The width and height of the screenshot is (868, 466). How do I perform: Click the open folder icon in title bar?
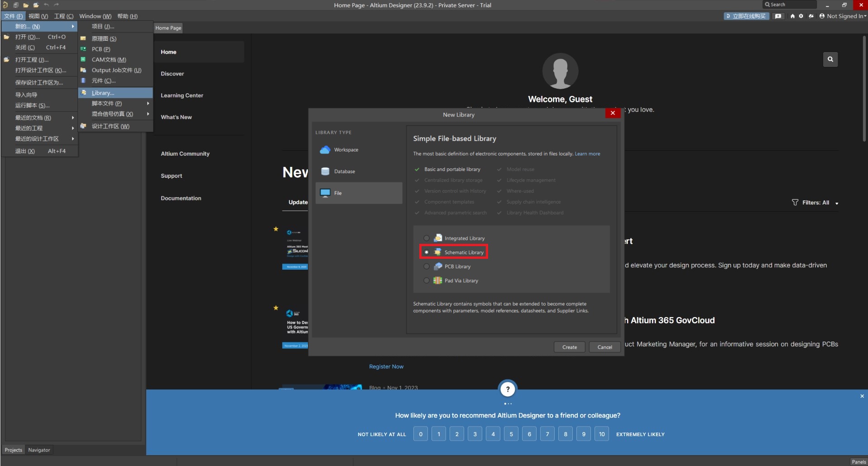click(26, 5)
